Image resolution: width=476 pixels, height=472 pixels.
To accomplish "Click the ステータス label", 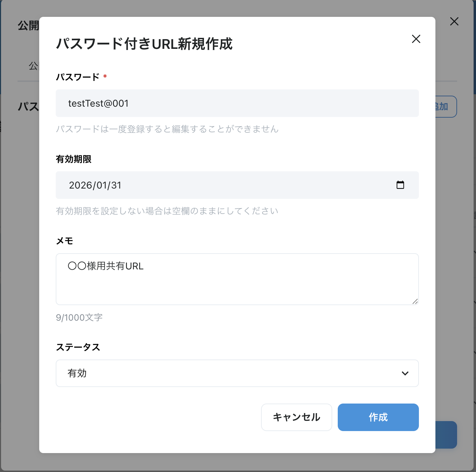I will [x=78, y=347].
